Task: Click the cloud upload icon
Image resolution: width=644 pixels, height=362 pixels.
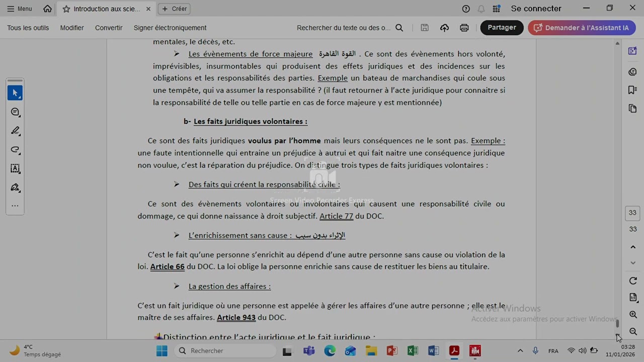Action: 444,28
